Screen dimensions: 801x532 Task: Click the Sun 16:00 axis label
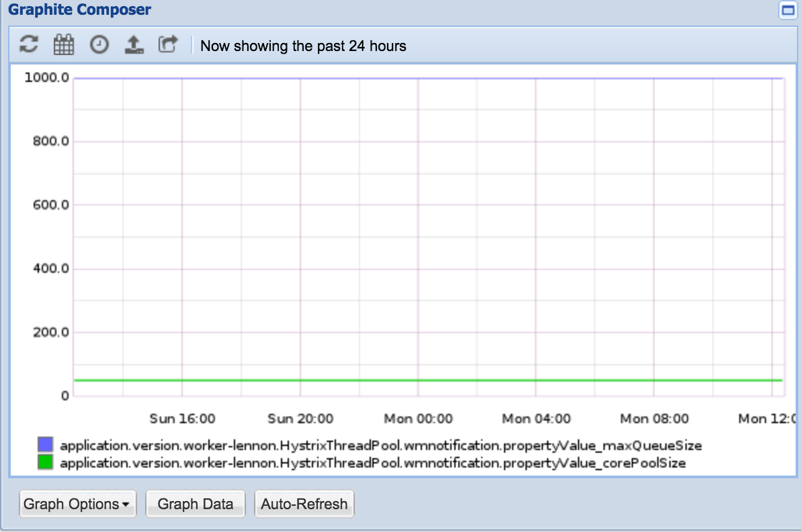pos(182,418)
